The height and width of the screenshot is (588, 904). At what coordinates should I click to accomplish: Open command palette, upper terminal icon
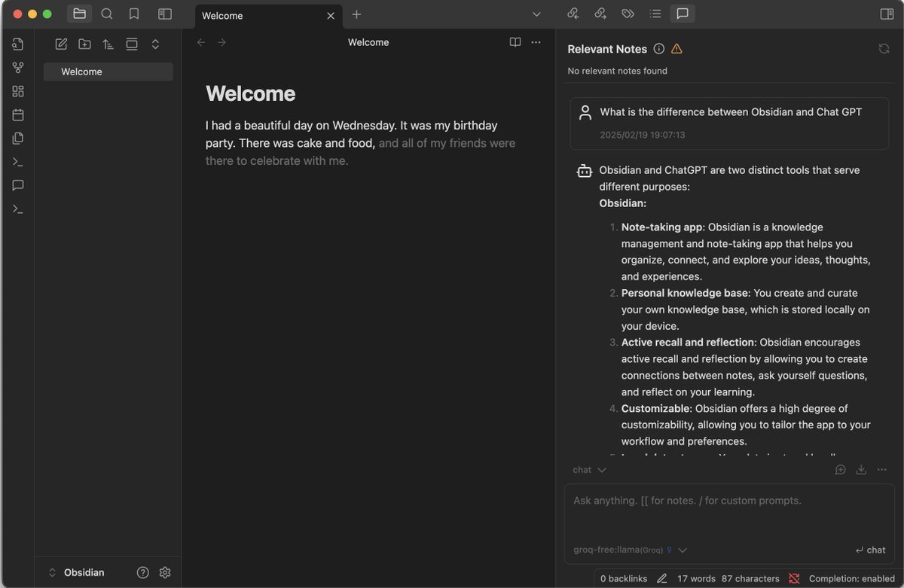pos(18,162)
